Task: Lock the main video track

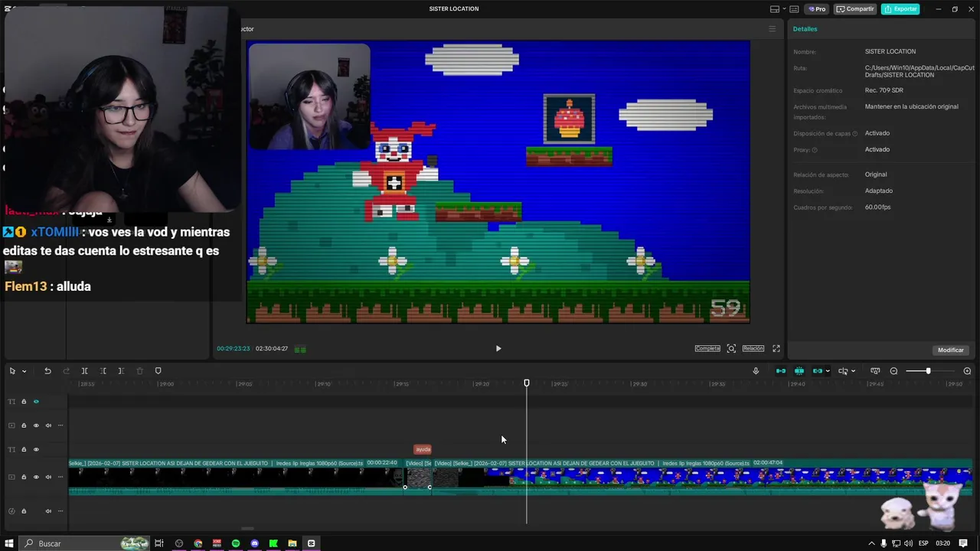Action: (x=24, y=477)
